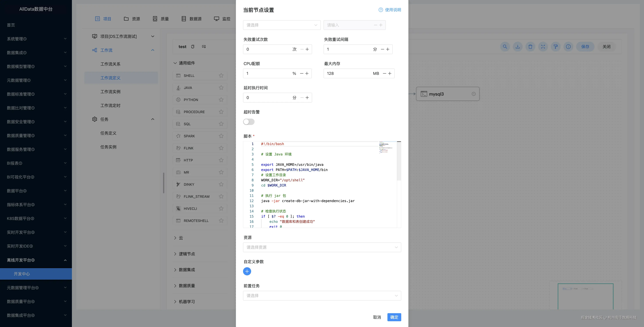This screenshot has height=327, width=644.
Task: Click the 确定 confirm button
Action: point(394,317)
